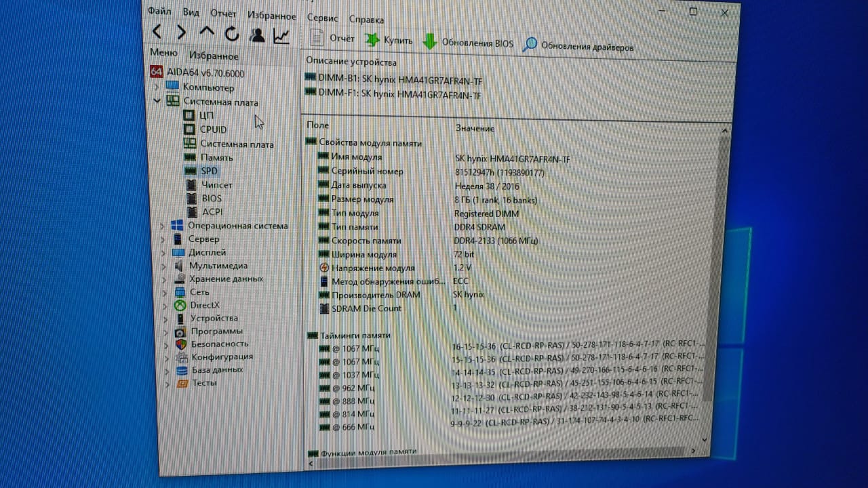Click the Тесты tree item

tap(197, 382)
